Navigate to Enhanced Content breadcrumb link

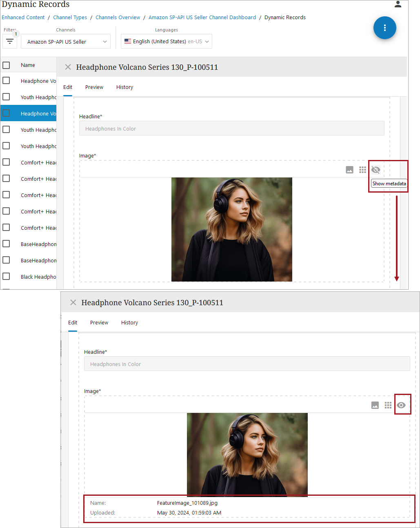click(23, 18)
